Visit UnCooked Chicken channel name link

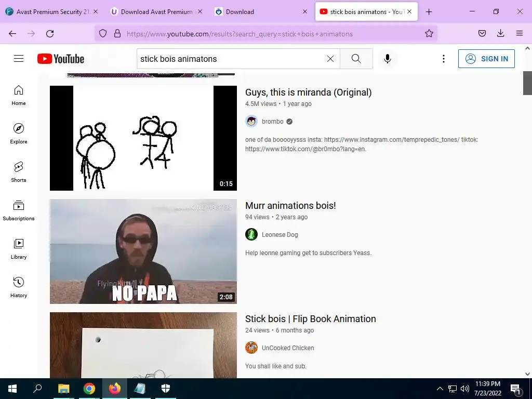[x=288, y=348]
